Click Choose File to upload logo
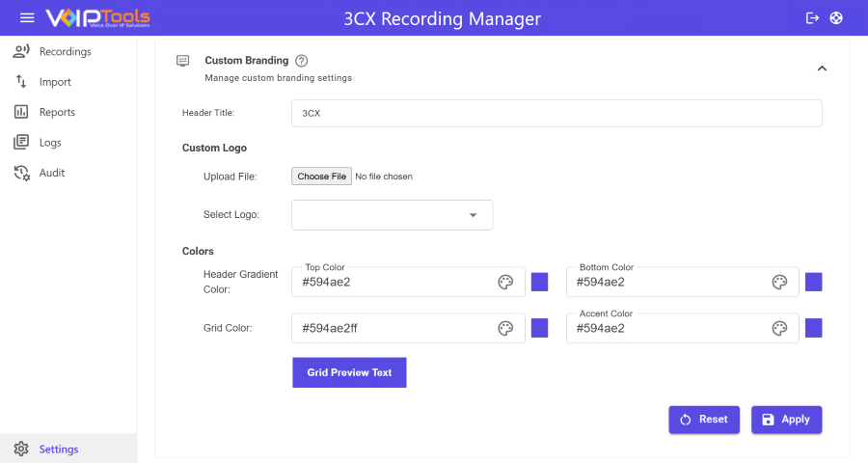The height and width of the screenshot is (463, 868). click(x=321, y=177)
